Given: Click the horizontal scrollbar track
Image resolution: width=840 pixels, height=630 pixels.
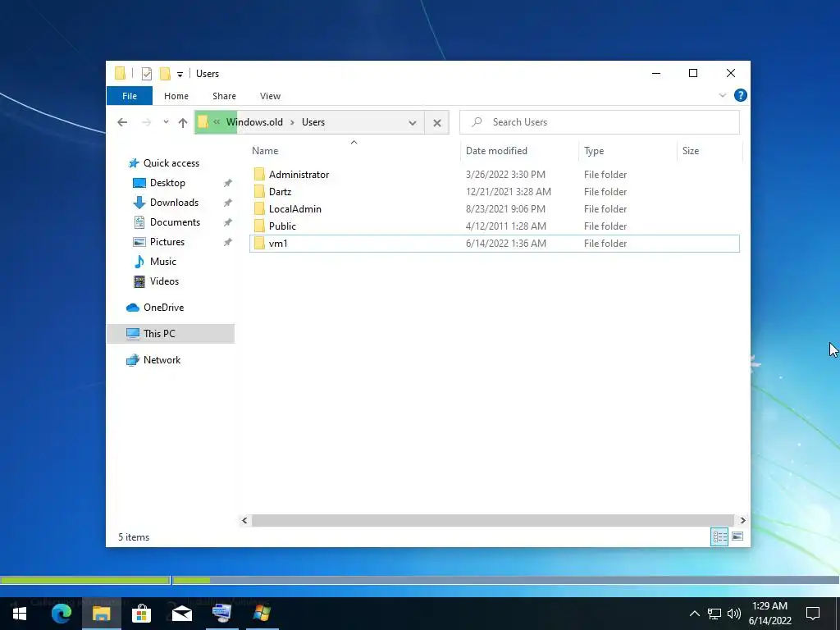Looking at the screenshot, I should click(x=493, y=520).
